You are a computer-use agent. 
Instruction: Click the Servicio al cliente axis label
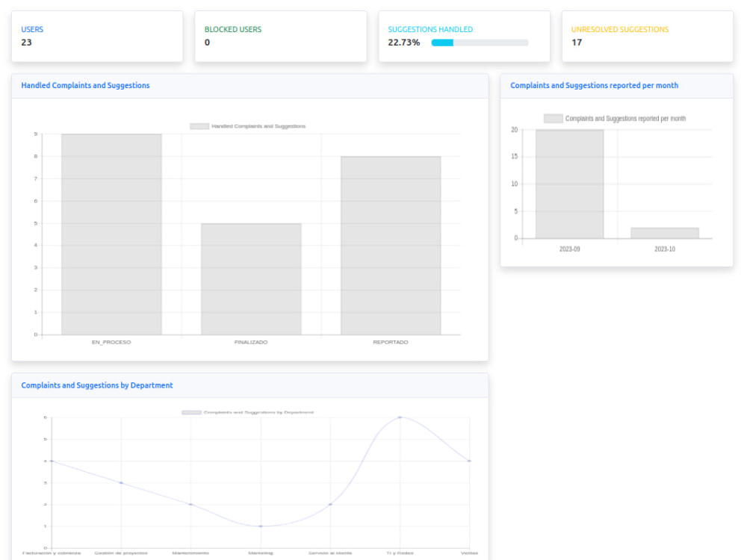tap(330, 553)
